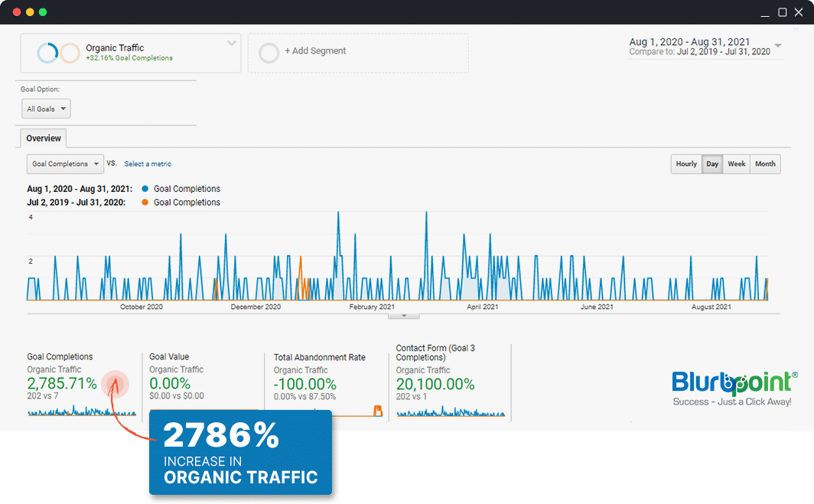814x504 pixels.
Task: Open the All Goals dropdown
Action: click(46, 109)
